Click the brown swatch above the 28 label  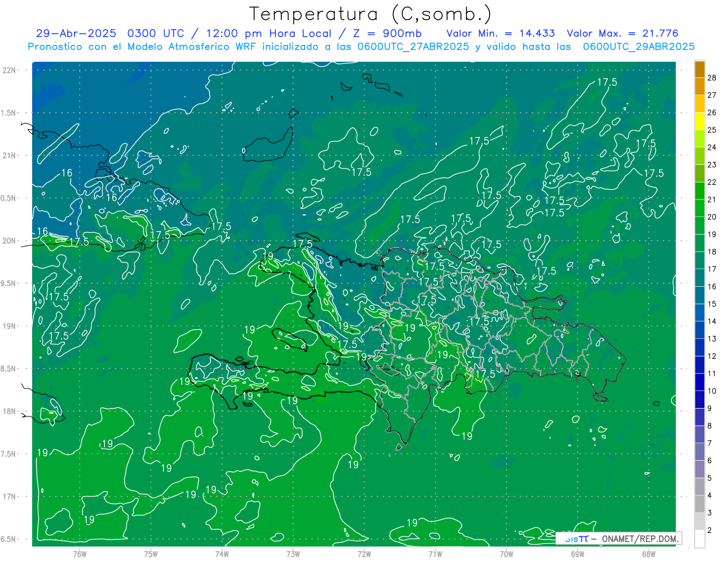click(699, 69)
